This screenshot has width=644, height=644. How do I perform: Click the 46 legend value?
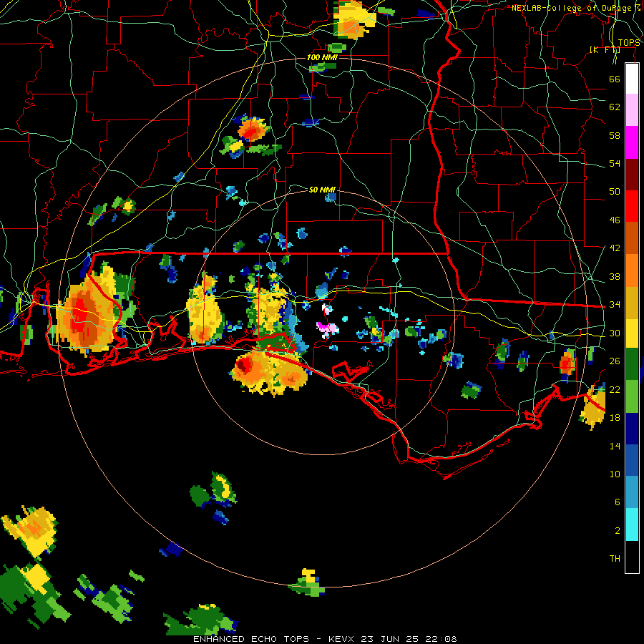point(615,220)
